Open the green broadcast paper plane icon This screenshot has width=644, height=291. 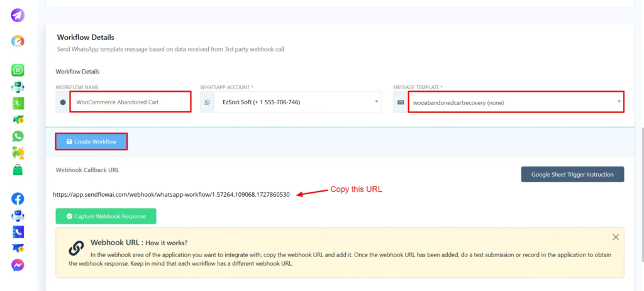coord(18,120)
